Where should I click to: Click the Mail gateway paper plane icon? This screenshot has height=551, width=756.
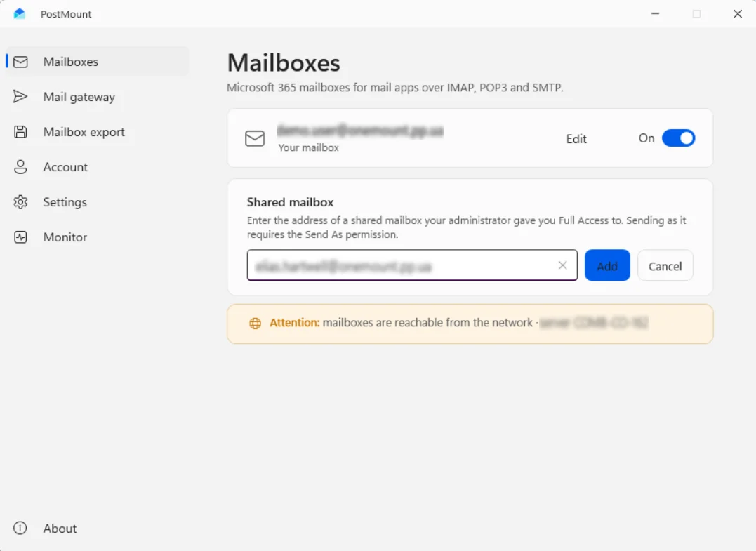[20, 96]
